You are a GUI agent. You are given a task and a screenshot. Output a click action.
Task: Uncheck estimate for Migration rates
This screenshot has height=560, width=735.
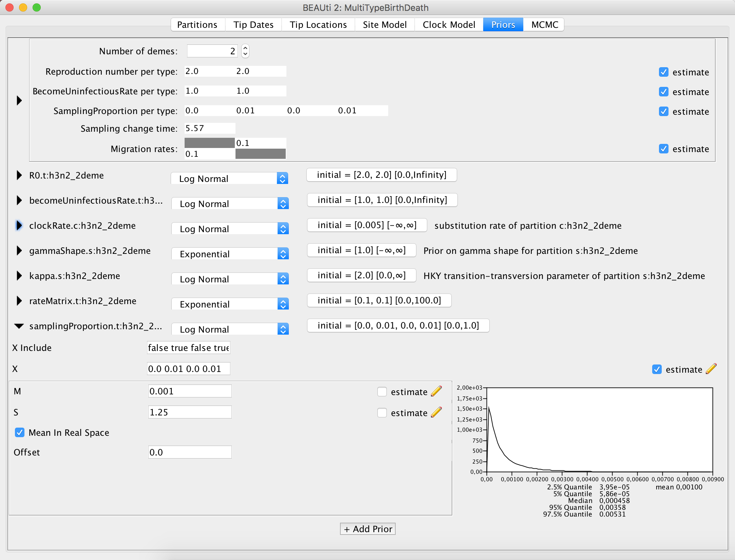point(663,149)
